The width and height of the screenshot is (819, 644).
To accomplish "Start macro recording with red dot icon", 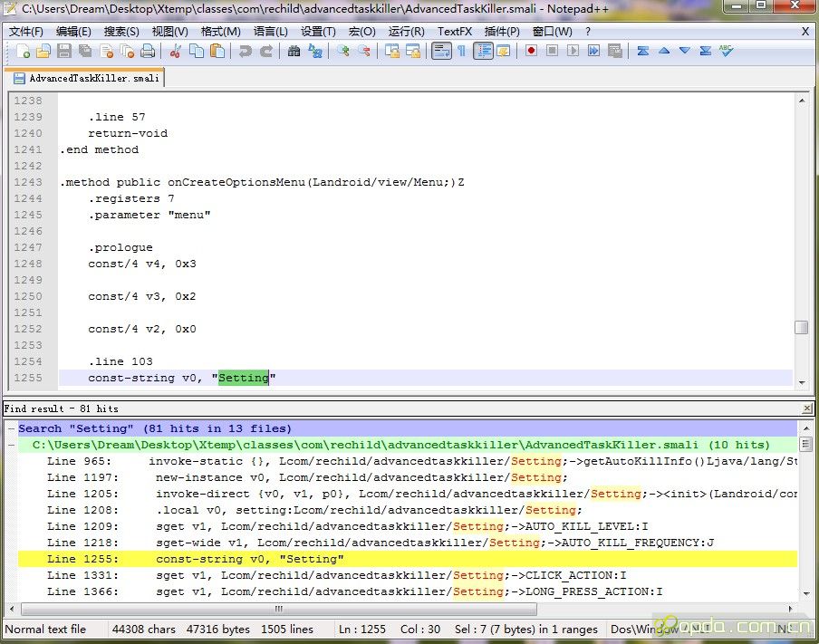I will (x=532, y=52).
